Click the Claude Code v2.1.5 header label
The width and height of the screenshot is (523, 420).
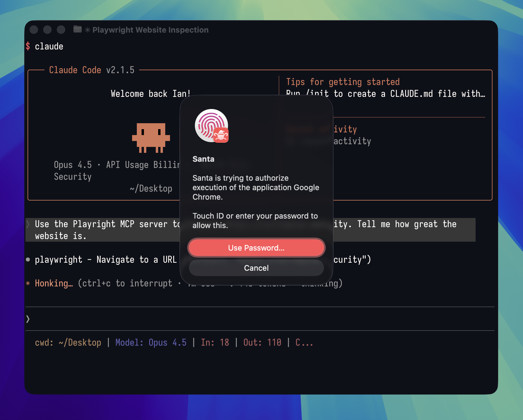pos(92,70)
